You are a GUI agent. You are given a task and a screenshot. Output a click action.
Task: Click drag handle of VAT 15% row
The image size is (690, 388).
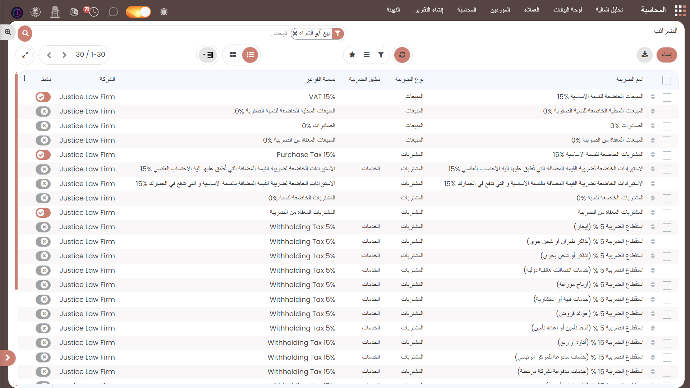[x=653, y=97]
